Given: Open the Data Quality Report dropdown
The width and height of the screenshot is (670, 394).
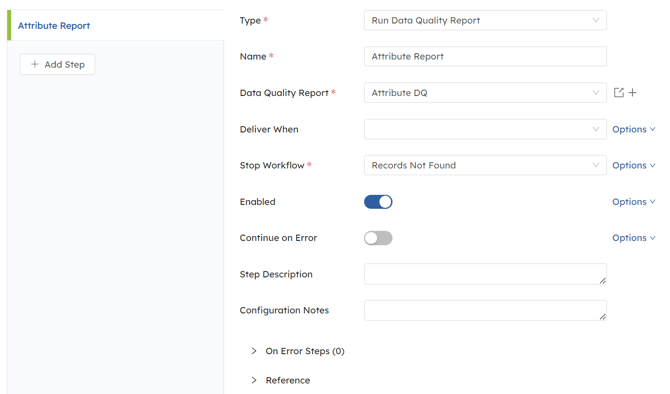Looking at the screenshot, I should coord(485,93).
